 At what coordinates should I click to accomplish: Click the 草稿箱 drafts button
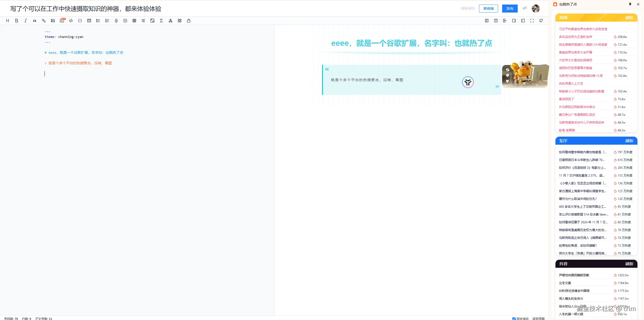[488, 9]
